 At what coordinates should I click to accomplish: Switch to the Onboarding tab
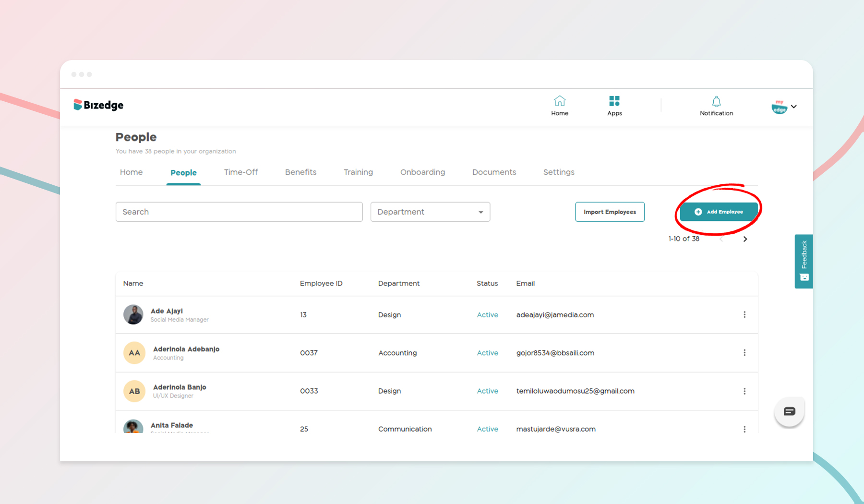click(422, 172)
